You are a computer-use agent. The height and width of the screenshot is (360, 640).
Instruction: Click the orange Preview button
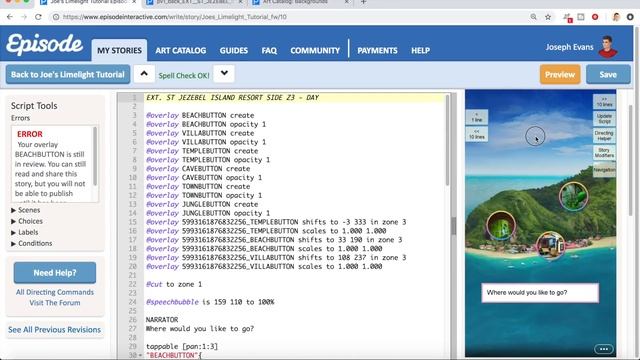(560, 74)
